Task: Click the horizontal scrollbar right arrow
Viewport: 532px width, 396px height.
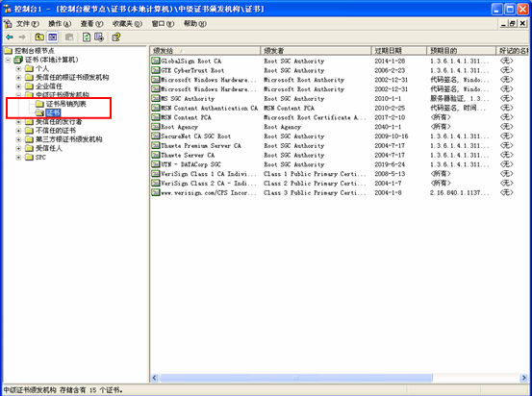Action: tap(524, 378)
